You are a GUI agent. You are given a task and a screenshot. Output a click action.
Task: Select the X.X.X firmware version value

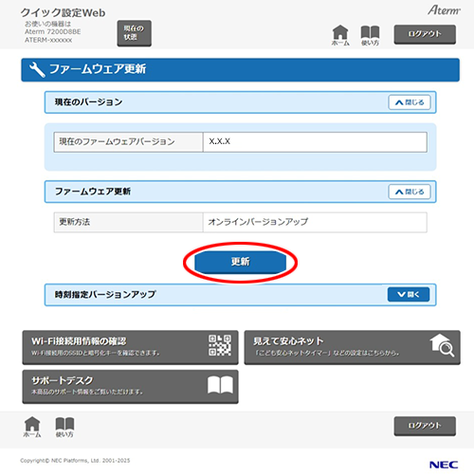[220, 141]
